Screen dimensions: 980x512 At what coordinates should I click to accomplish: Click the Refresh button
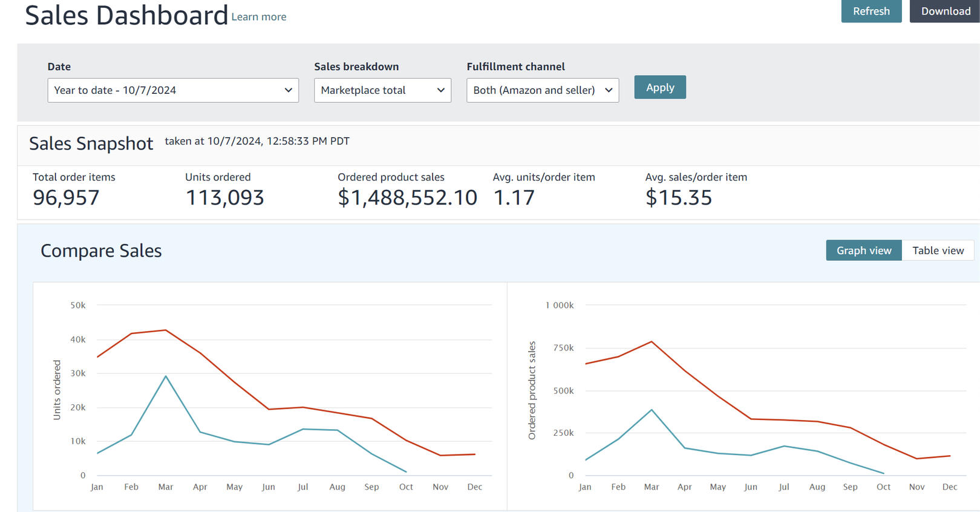[x=871, y=11]
